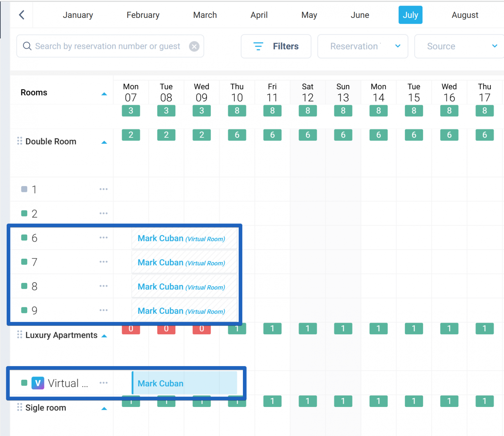Collapse the Sigle room category

(x=104, y=409)
